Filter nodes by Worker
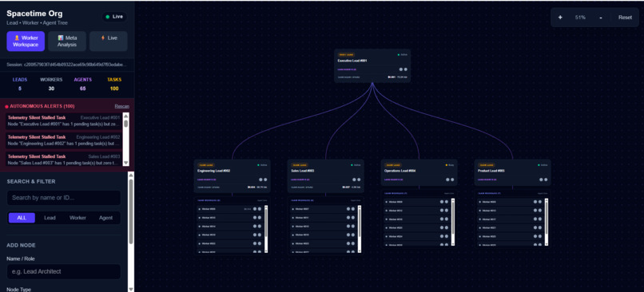 point(78,218)
